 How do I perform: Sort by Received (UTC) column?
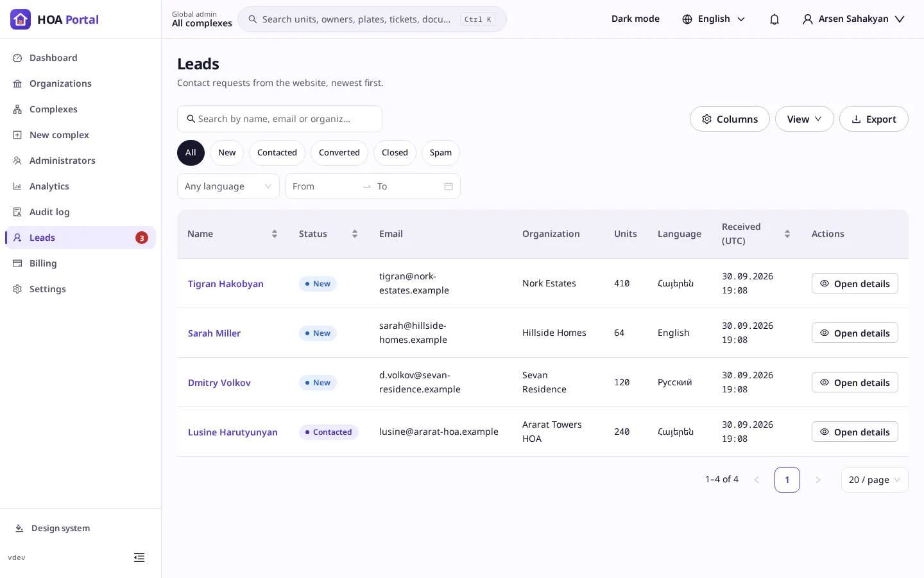coord(787,234)
